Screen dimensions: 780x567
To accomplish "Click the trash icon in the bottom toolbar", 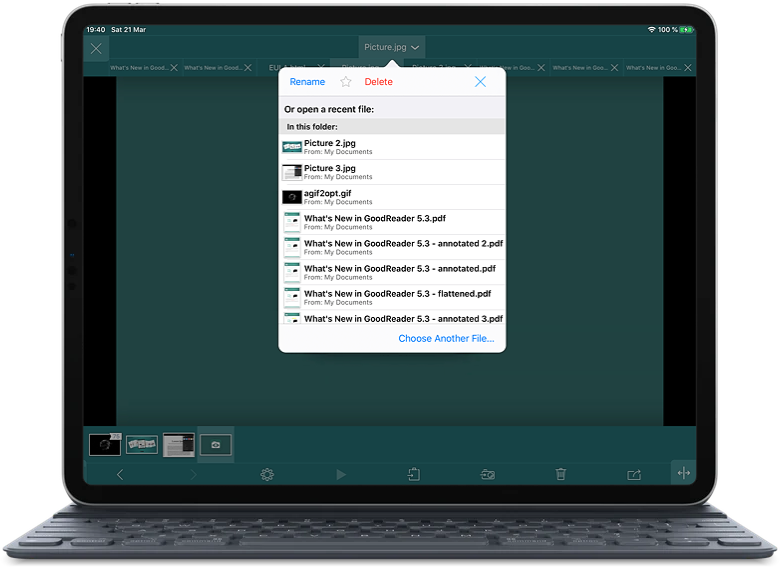I will pyautogui.click(x=561, y=474).
